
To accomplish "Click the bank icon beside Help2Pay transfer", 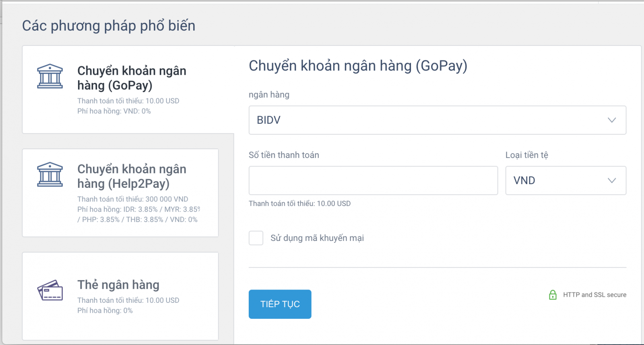I will (50, 175).
